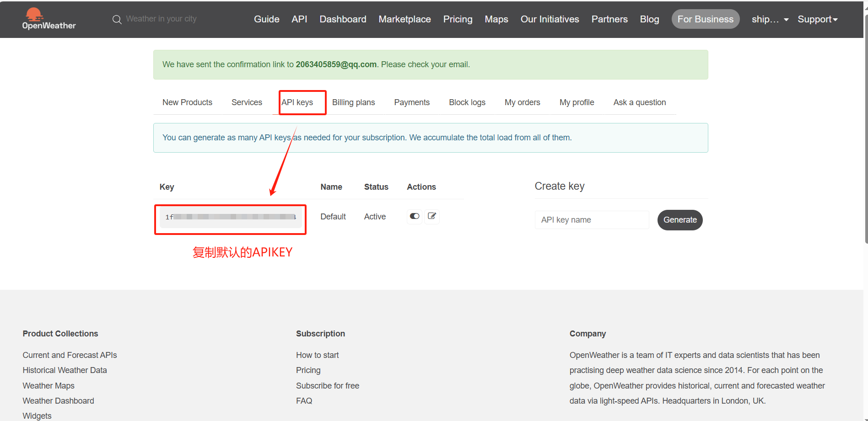Open Current and Forecast APIs link
Image resolution: width=868 pixels, height=421 pixels.
tap(70, 355)
